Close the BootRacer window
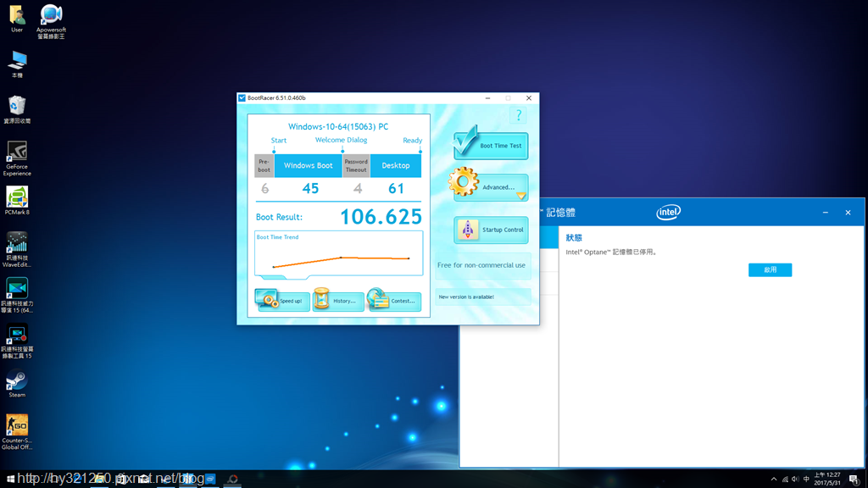This screenshot has height=488, width=868. click(529, 98)
